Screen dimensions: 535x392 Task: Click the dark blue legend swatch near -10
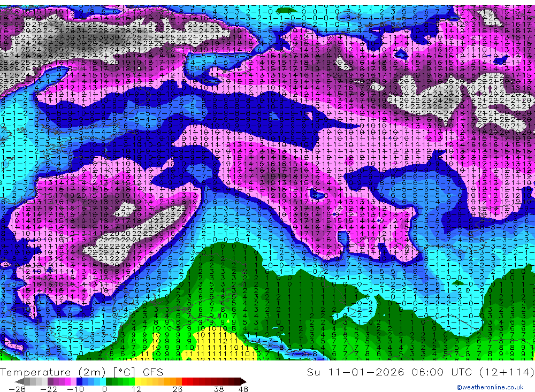pyautogui.click(x=79, y=381)
